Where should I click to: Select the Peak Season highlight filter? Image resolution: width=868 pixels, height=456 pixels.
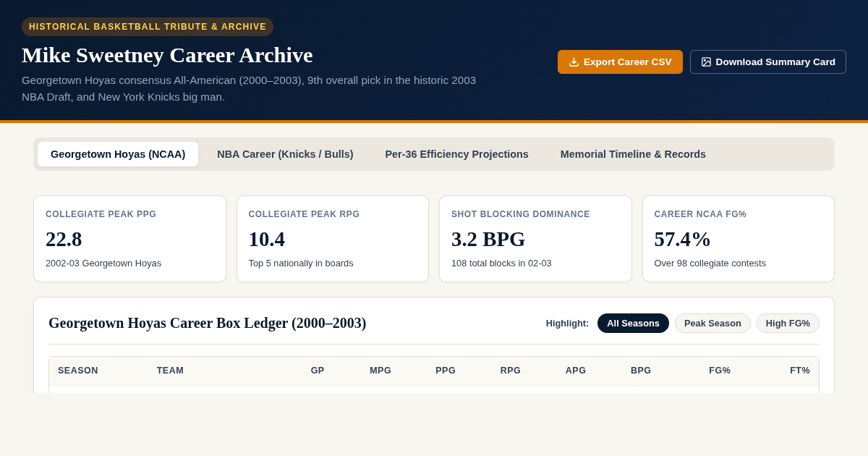(x=712, y=324)
